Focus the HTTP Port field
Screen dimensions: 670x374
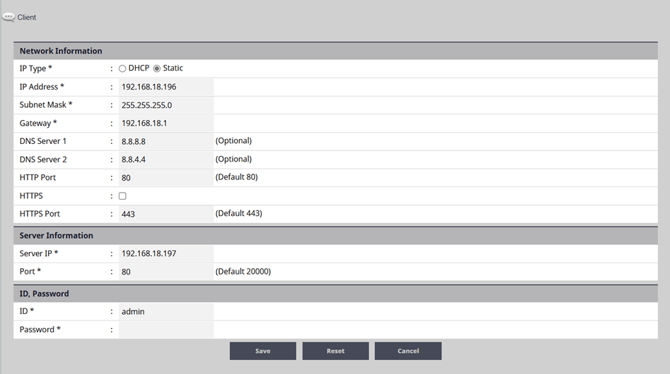coord(166,178)
